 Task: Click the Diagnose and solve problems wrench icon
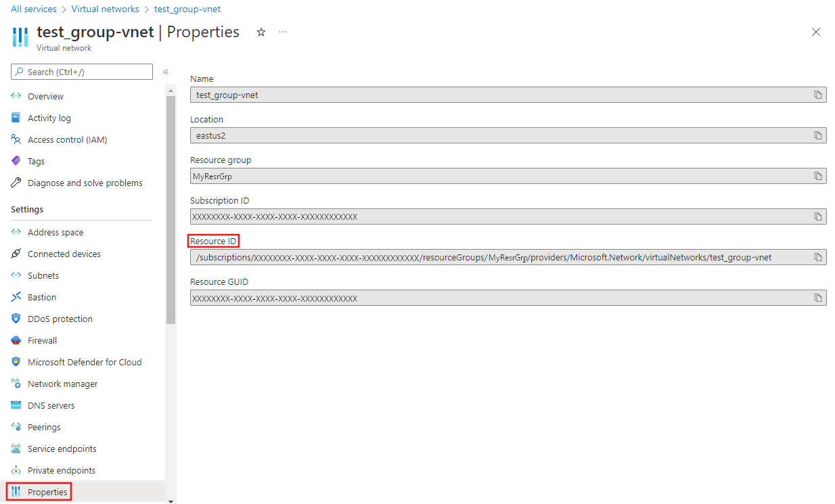[16, 183]
